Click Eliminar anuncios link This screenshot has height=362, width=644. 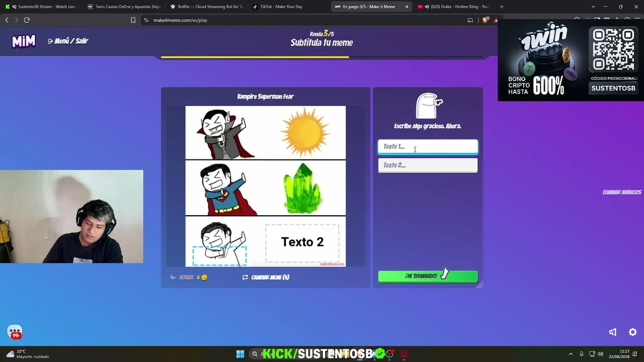tap(622, 192)
